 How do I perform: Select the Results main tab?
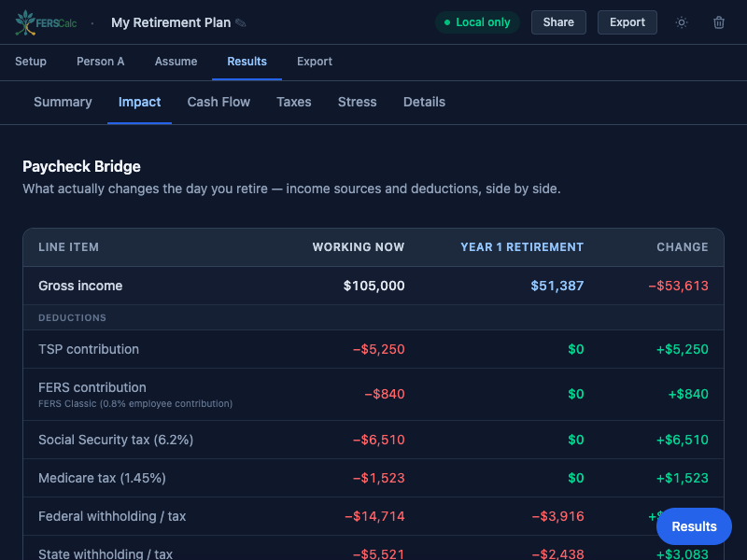click(247, 62)
